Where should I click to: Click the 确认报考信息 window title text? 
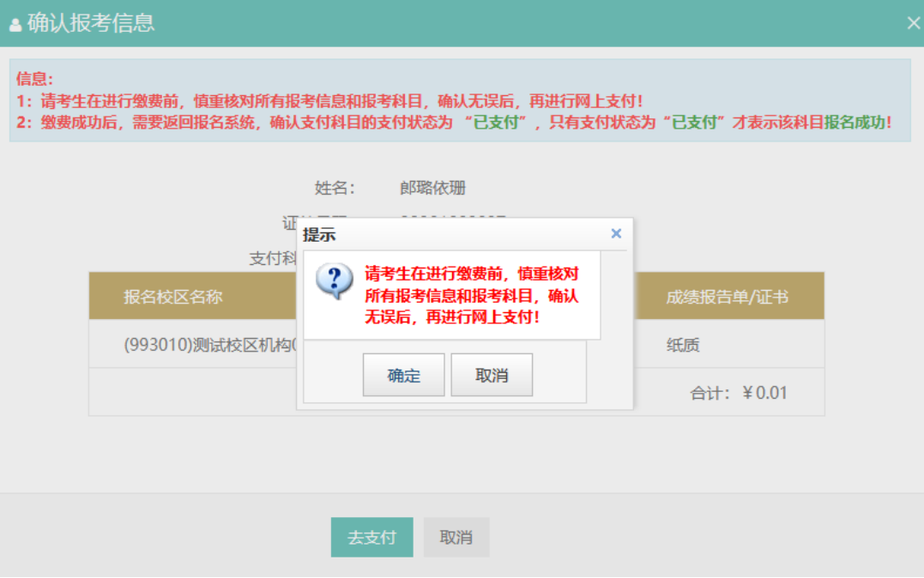point(91,23)
